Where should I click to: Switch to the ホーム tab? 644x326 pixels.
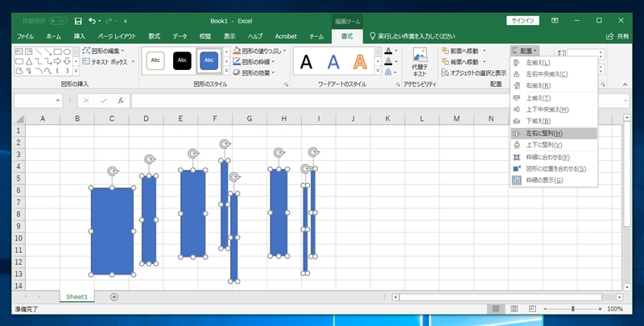pyautogui.click(x=53, y=36)
